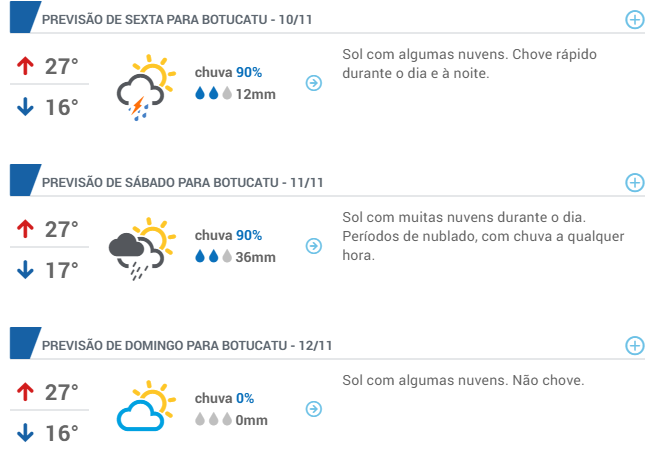This screenshot has height=463, width=665.
Task: Open Sunday details via circled arrow icon
Action: 314,409
